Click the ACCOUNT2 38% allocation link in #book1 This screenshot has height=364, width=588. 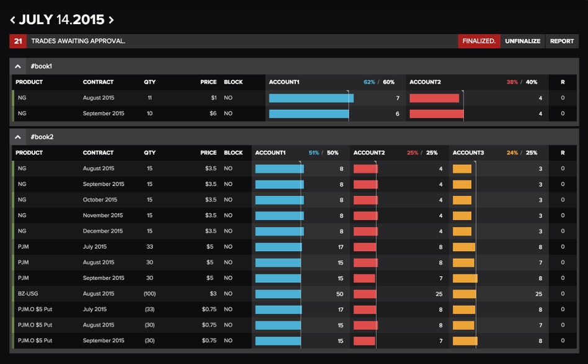pyautogui.click(x=511, y=81)
